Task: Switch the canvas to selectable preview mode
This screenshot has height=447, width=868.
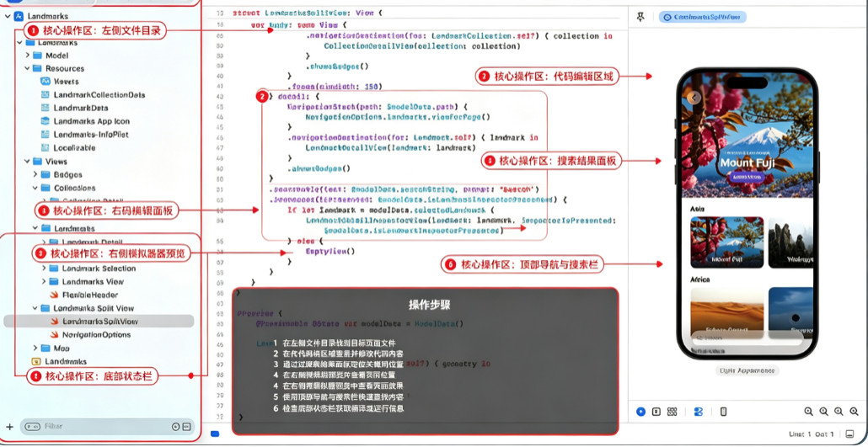Action: tap(656, 412)
